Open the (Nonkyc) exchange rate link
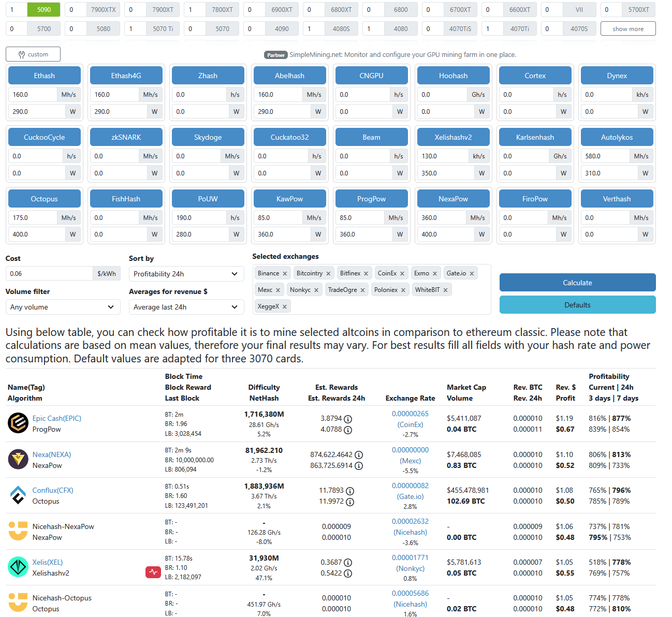 click(x=410, y=568)
